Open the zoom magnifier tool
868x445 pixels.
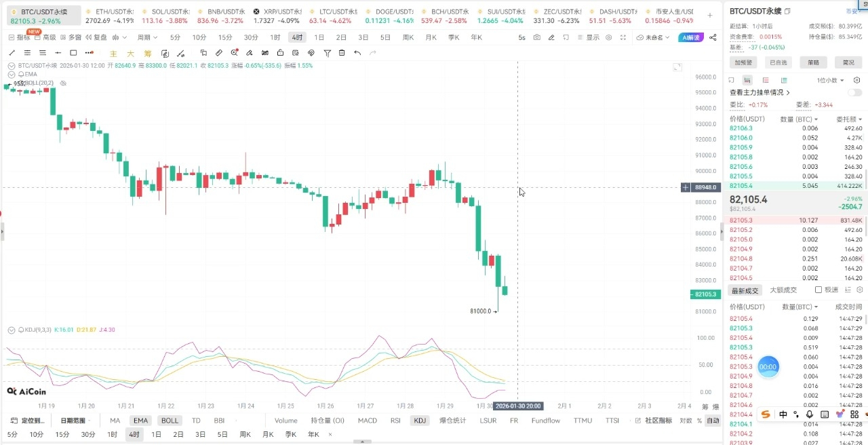click(234, 53)
